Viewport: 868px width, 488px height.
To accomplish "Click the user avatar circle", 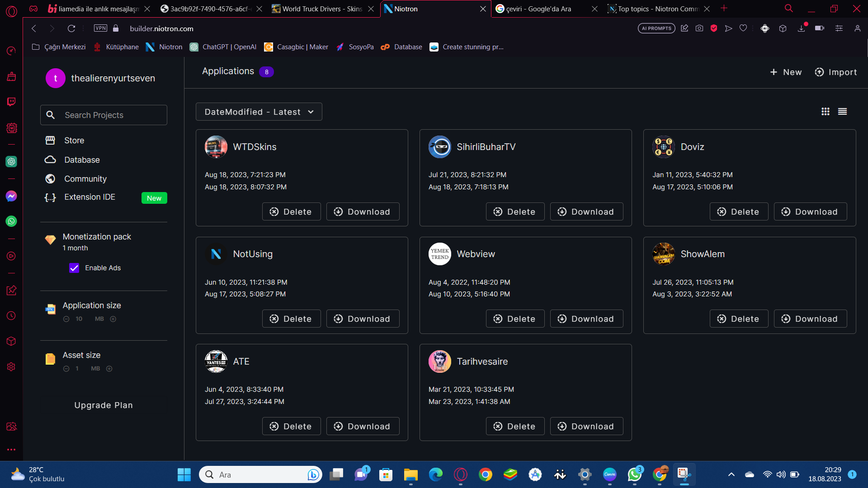I will click(56, 78).
